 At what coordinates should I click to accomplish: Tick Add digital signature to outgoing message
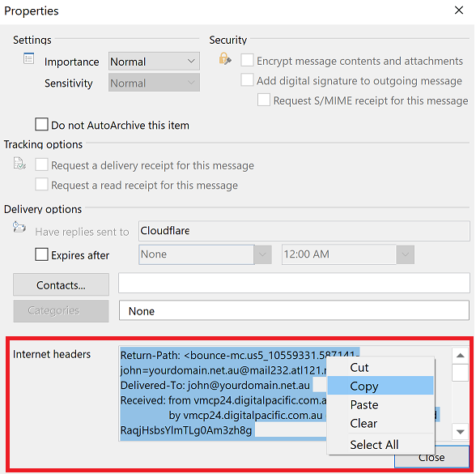(x=247, y=80)
